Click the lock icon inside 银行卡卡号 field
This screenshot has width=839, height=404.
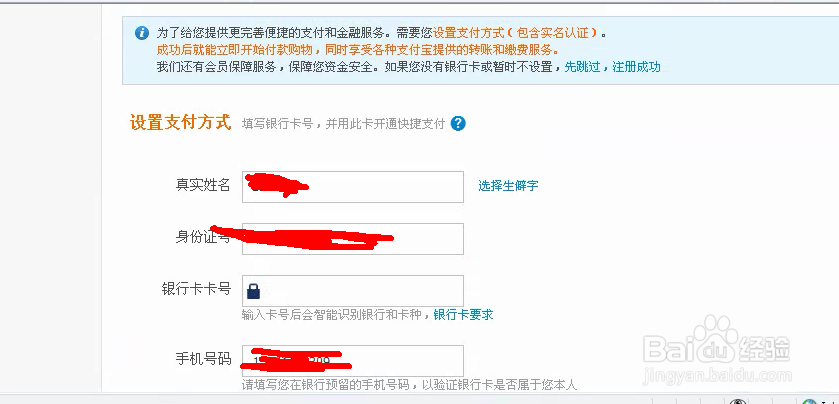pos(254,291)
